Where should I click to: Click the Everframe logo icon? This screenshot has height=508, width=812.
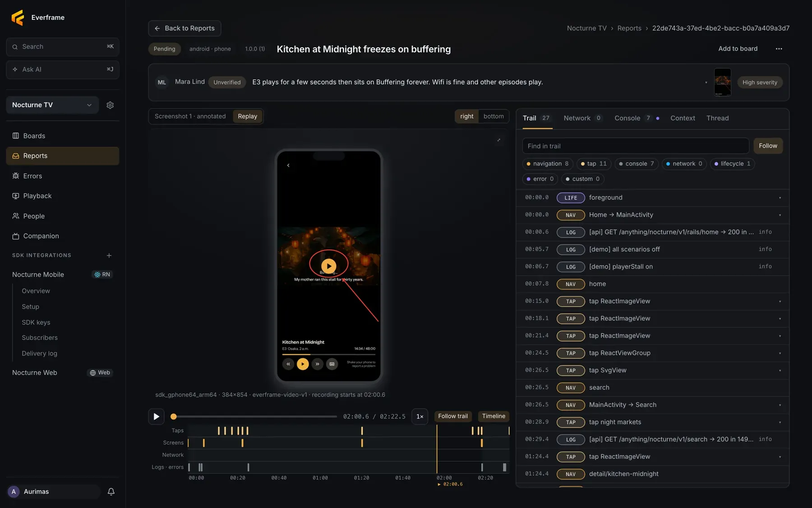[x=18, y=18]
